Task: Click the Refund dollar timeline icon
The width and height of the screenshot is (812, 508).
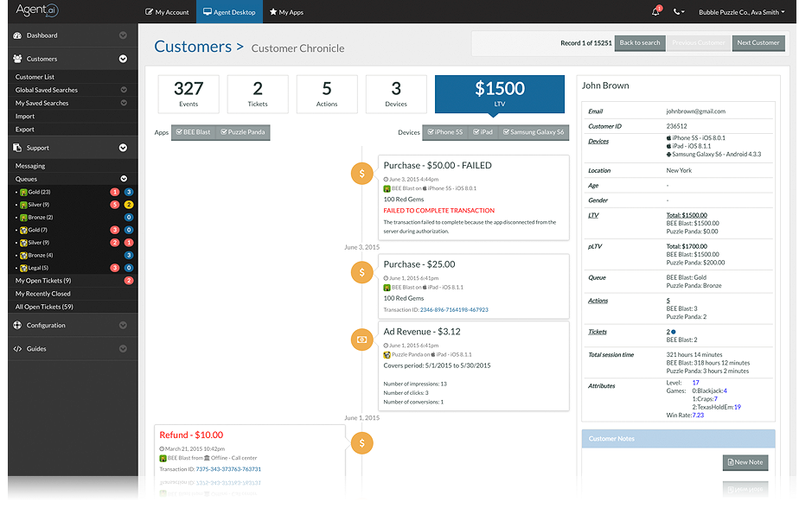Action: click(362, 443)
